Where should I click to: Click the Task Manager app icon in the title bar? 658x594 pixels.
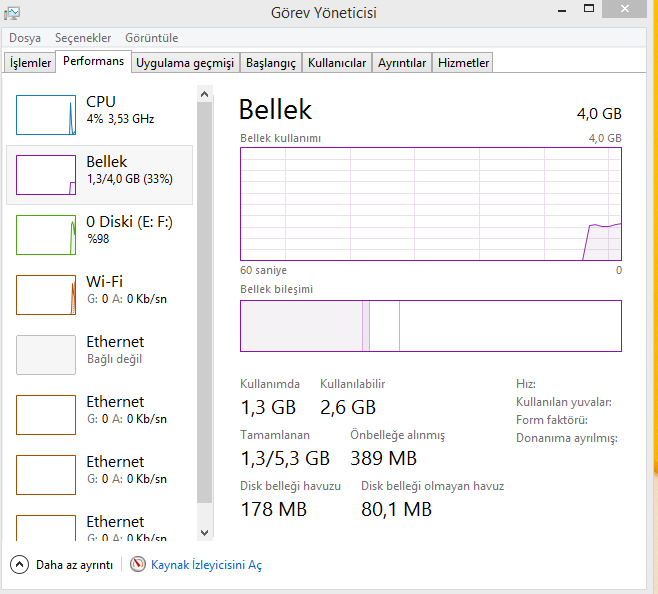coord(12,13)
